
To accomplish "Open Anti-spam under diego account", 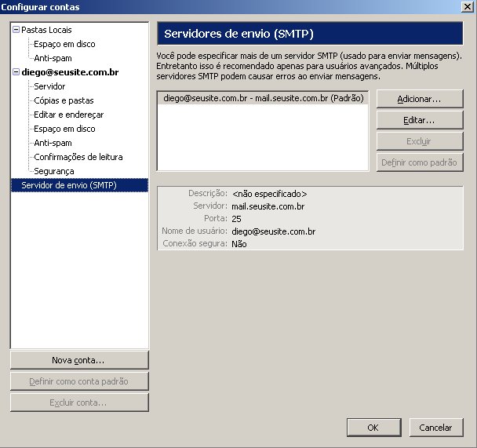I will [x=53, y=143].
